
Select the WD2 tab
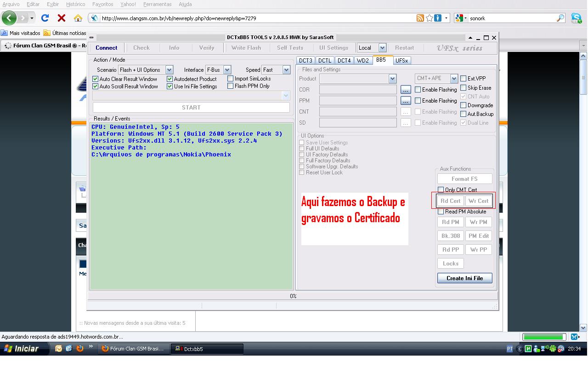click(x=363, y=61)
